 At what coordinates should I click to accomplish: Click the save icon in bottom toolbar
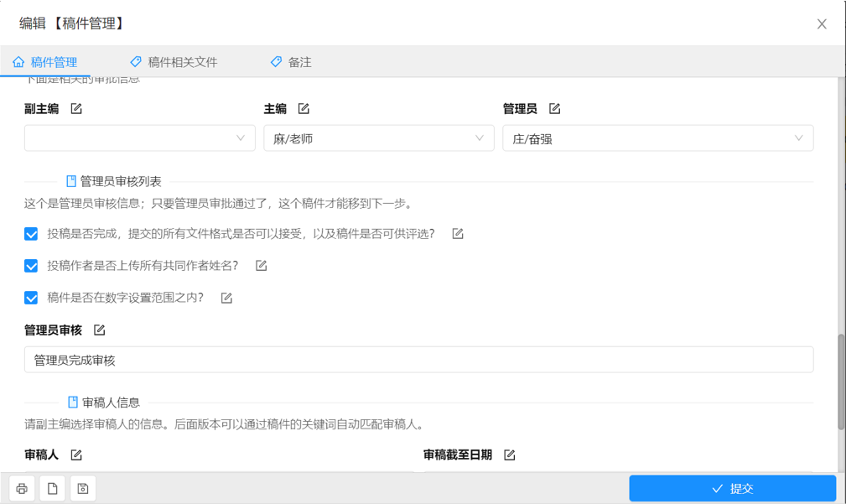[x=82, y=489]
